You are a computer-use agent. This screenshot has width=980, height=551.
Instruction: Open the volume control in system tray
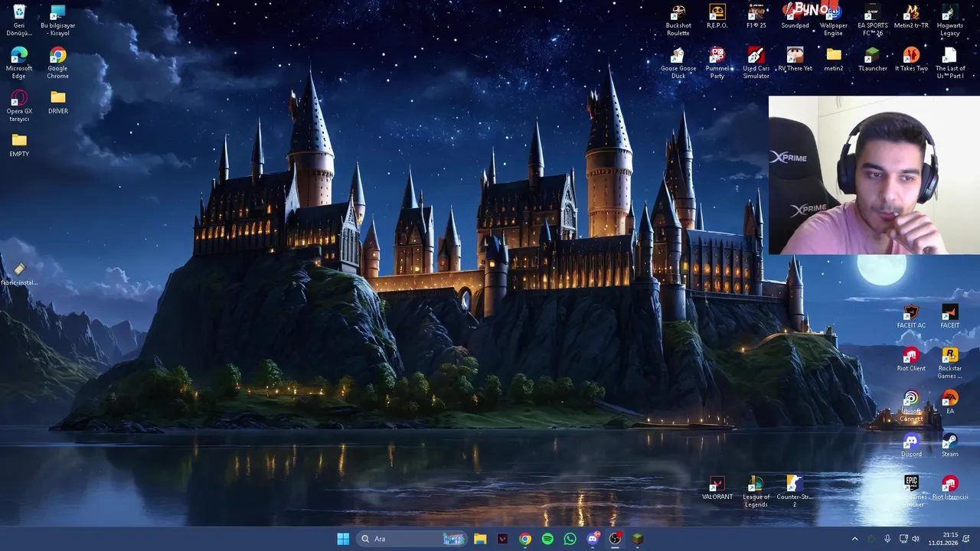tap(916, 539)
